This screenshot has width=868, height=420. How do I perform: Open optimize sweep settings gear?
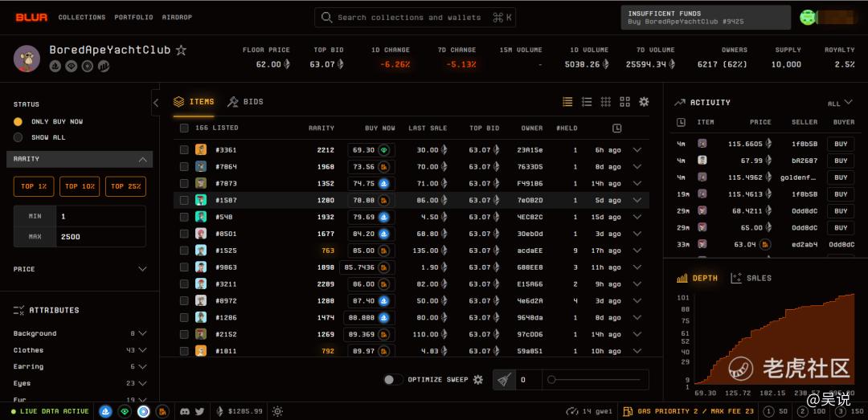478,380
